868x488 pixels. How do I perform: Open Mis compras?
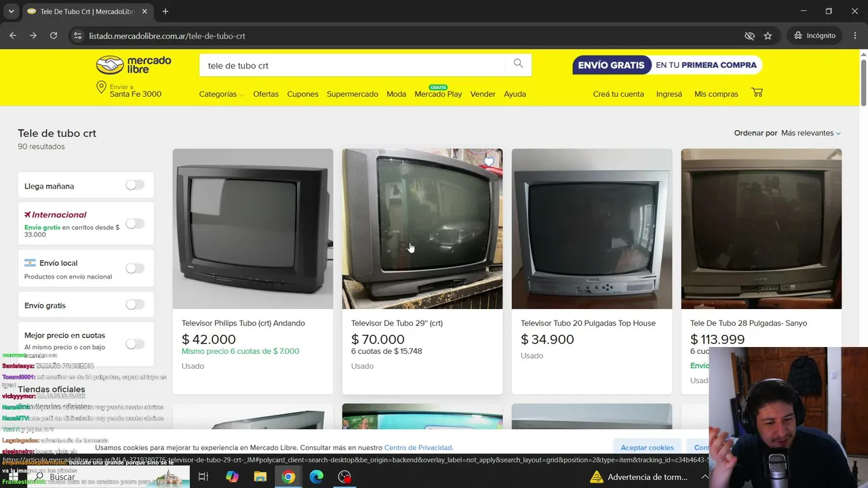716,94
